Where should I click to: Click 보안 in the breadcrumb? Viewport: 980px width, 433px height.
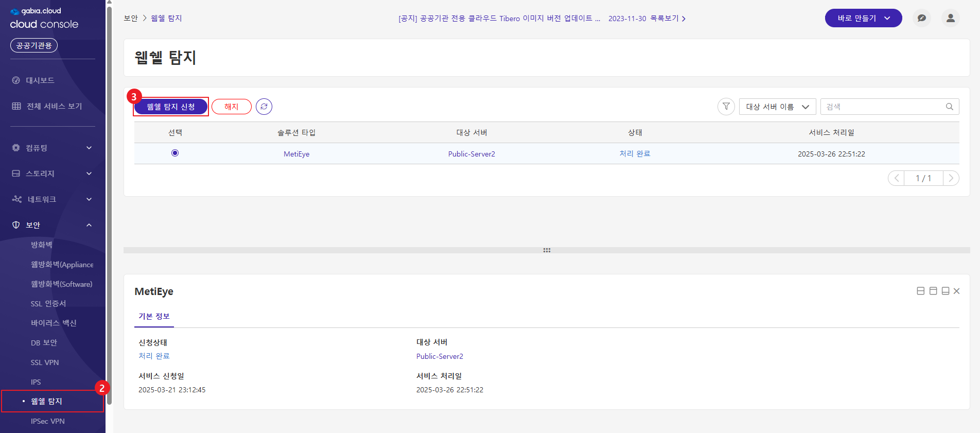tap(131, 18)
